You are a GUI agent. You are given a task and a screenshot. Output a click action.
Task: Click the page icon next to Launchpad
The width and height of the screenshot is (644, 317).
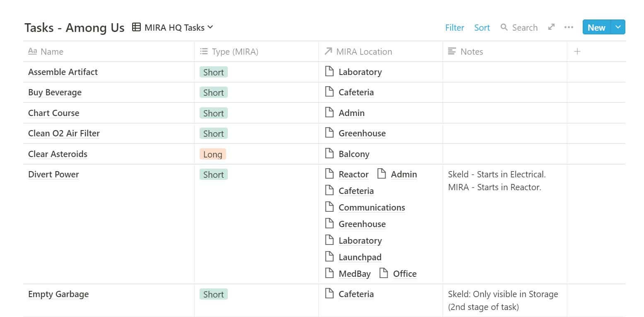329,257
